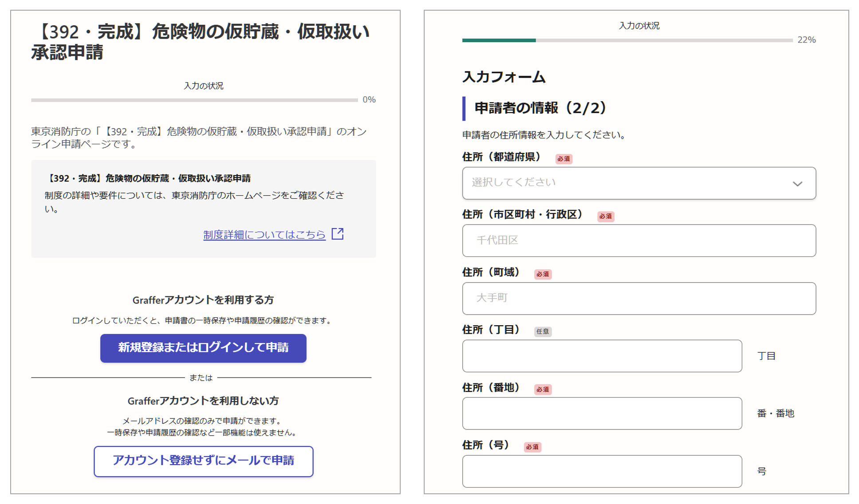The width and height of the screenshot is (859, 504).
Task: Click the 必須 badge beside 住所（号）
Action: pos(532,447)
